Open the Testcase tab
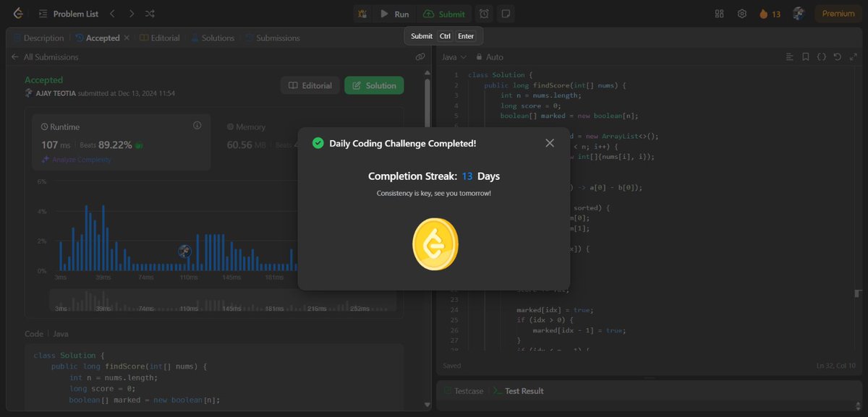 [462, 391]
